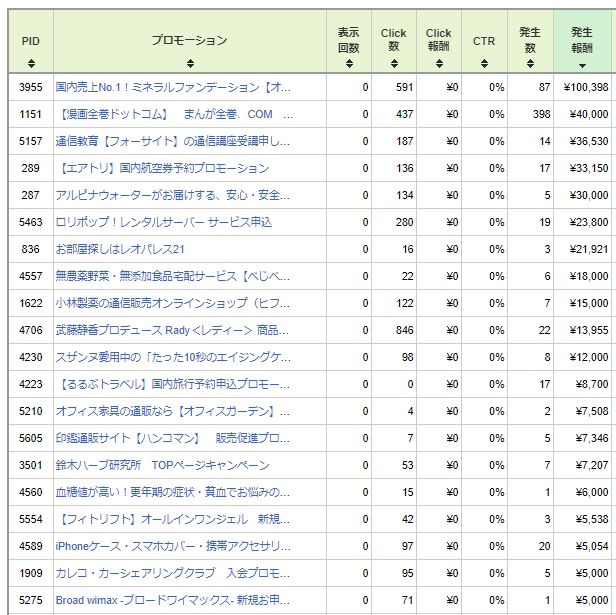The width and height of the screenshot is (616, 615).
Task: Open 無農薬野菜・無添加食品宅配サービス link
Action: coord(172,276)
